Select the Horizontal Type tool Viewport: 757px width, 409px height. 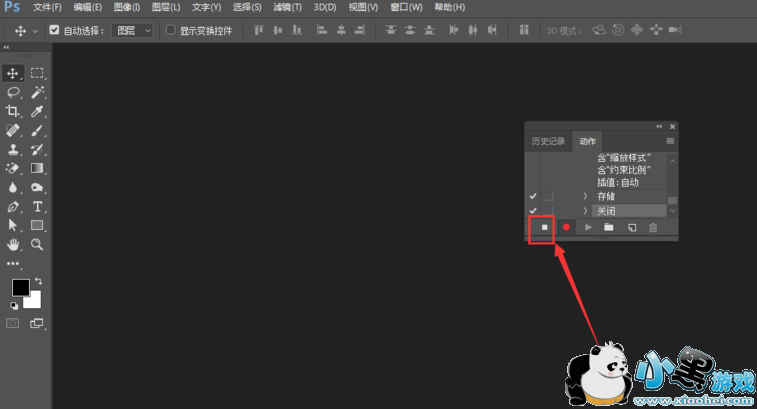(x=37, y=207)
